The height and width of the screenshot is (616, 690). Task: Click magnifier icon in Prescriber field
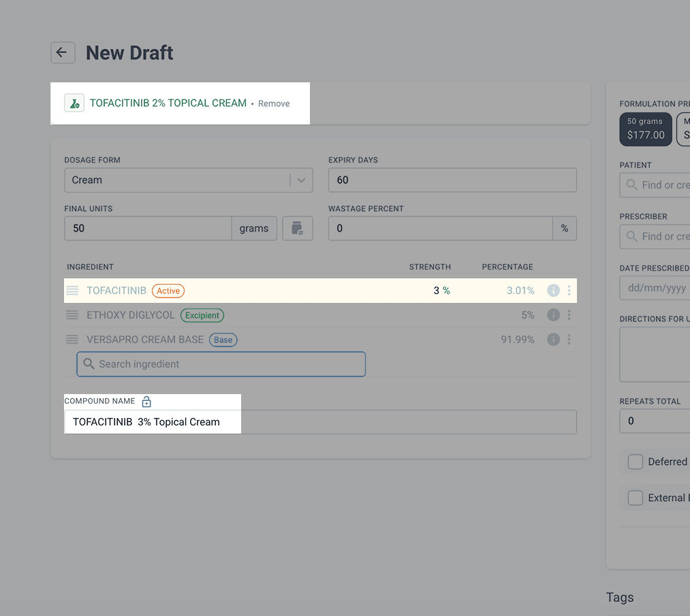tap(631, 236)
